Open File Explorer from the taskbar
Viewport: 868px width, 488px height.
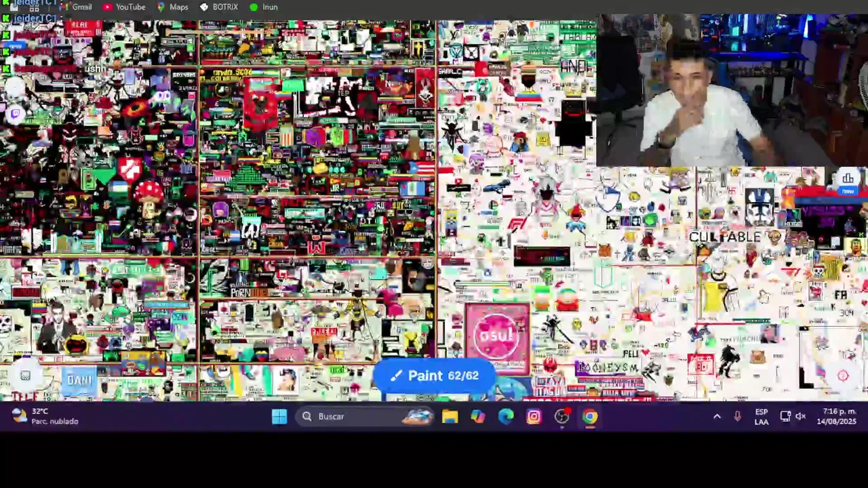coord(450,416)
